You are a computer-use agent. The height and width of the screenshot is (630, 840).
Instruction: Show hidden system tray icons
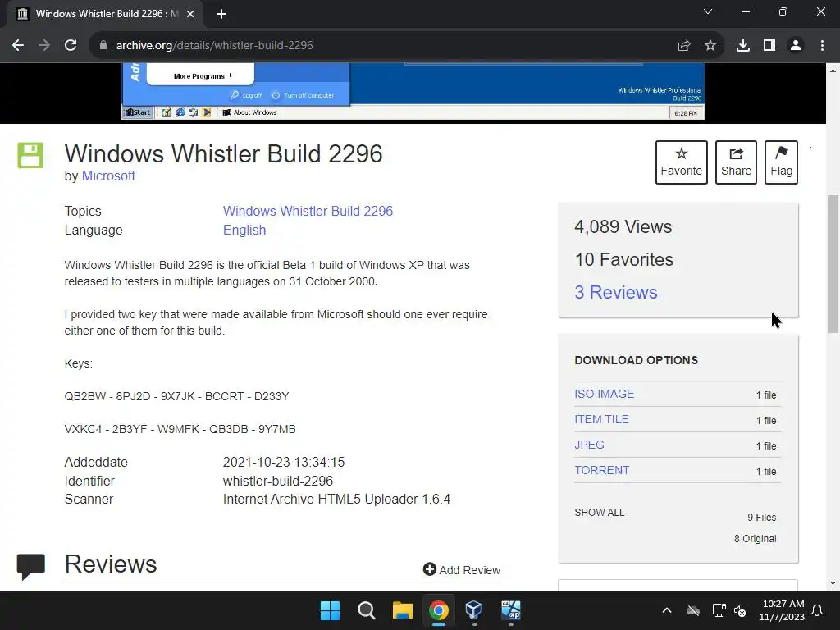666,610
